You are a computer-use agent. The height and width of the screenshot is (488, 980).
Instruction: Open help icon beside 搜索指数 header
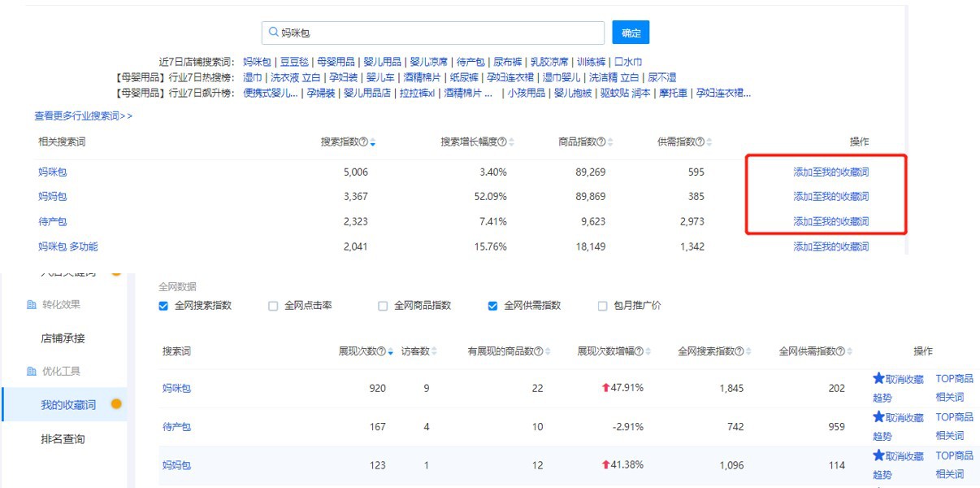point(363,142)
